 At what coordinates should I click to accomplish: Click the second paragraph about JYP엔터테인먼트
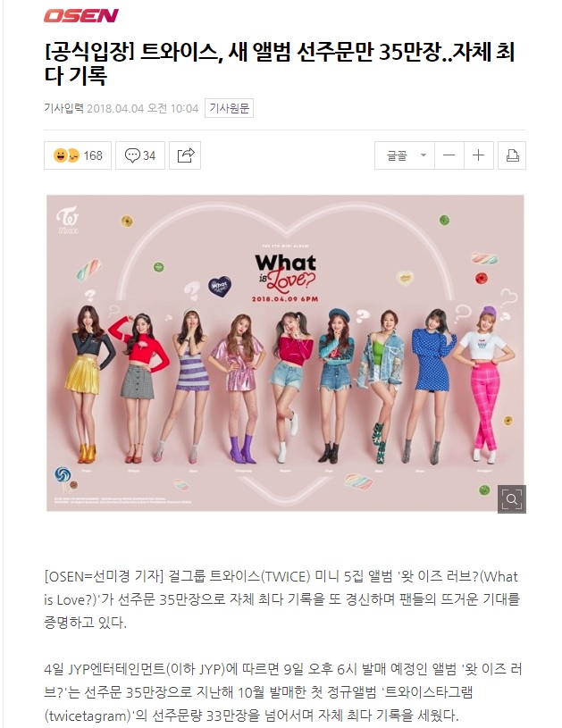coord(283,692)
